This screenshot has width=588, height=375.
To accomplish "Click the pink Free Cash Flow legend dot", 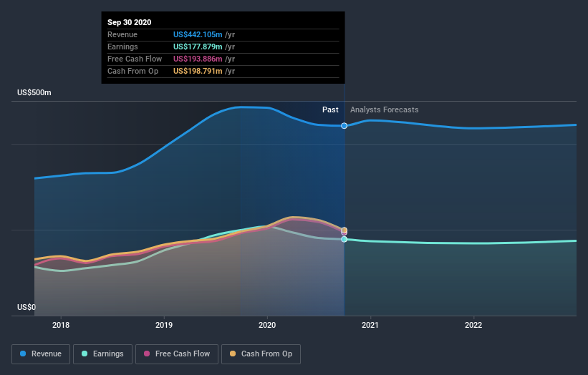I will tap(147, 354).
